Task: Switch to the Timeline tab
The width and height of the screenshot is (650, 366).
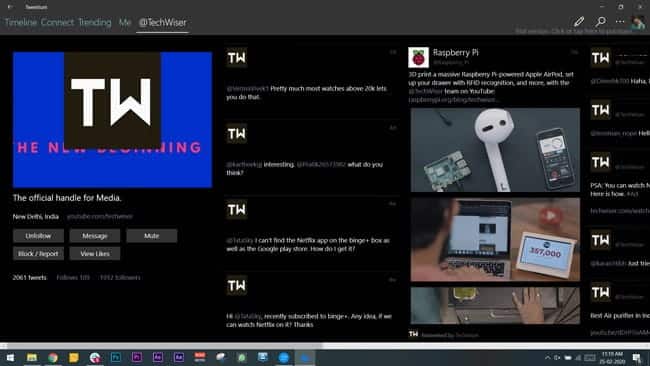Action: point(21,22)
